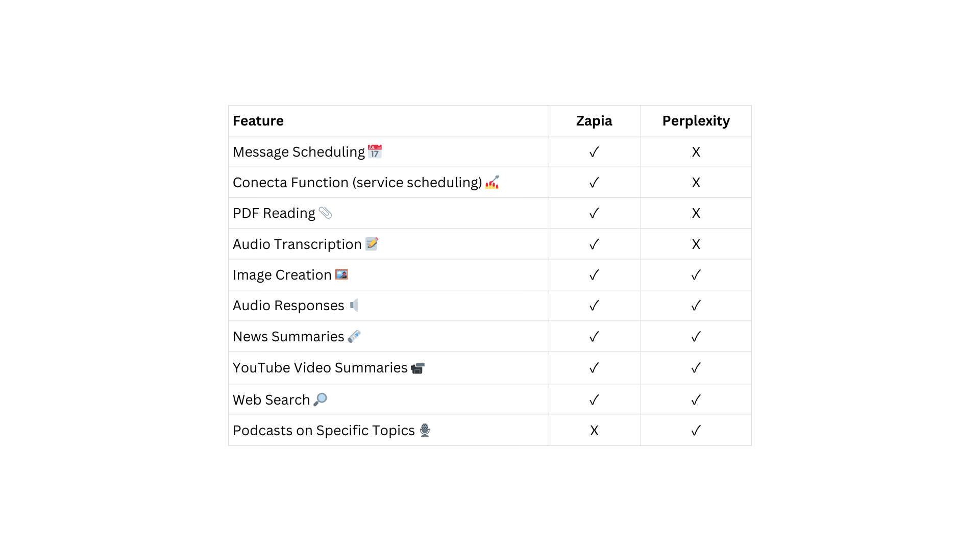
Task: Click Perplexity's X in the PDF Reading row
Action: (x=696, y=213)
